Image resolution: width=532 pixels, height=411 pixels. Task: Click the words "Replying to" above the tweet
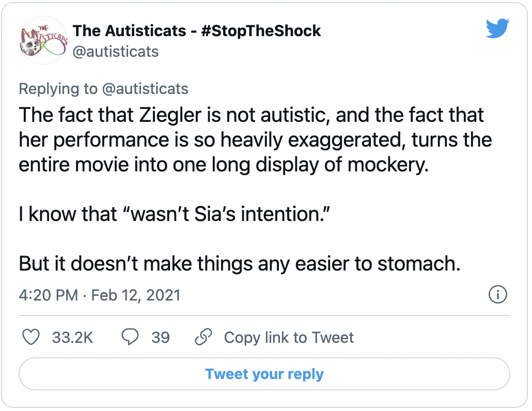57,89
